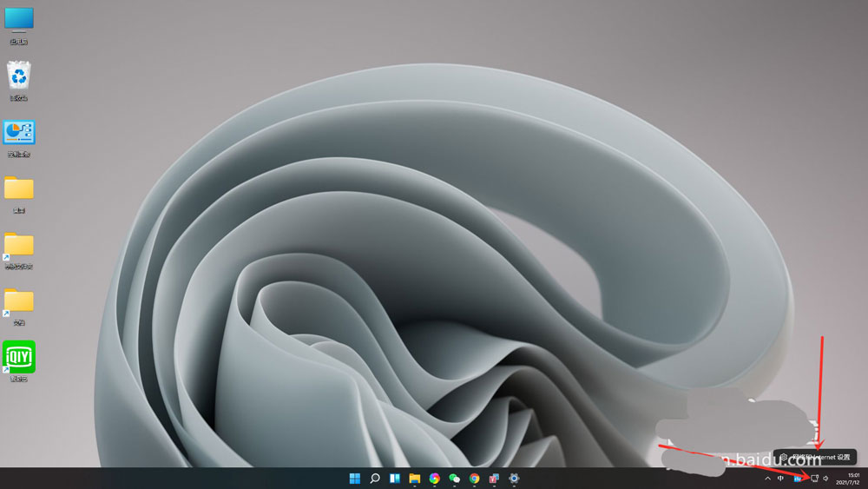Open the Network and Internet settings popup entry
This screenshot has width=868, height=489.
click(815, 458)
